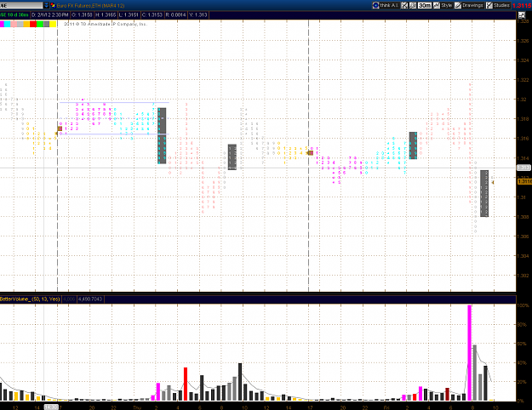Click the symbol entry field

(x=21, y=5)
